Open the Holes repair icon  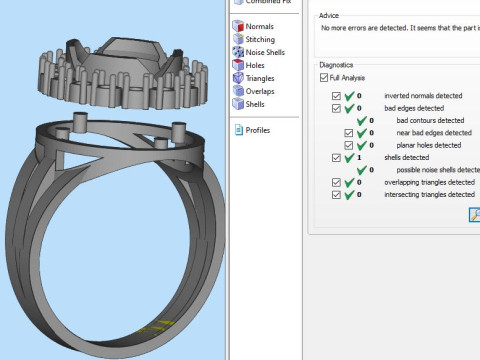pyautogui.click(x=238, y=65)
